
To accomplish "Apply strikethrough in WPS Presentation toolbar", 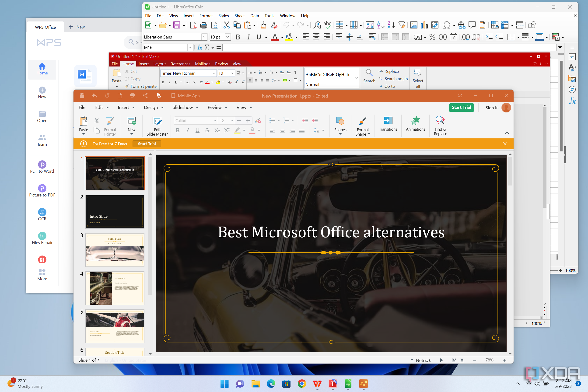I will point(207,130).
